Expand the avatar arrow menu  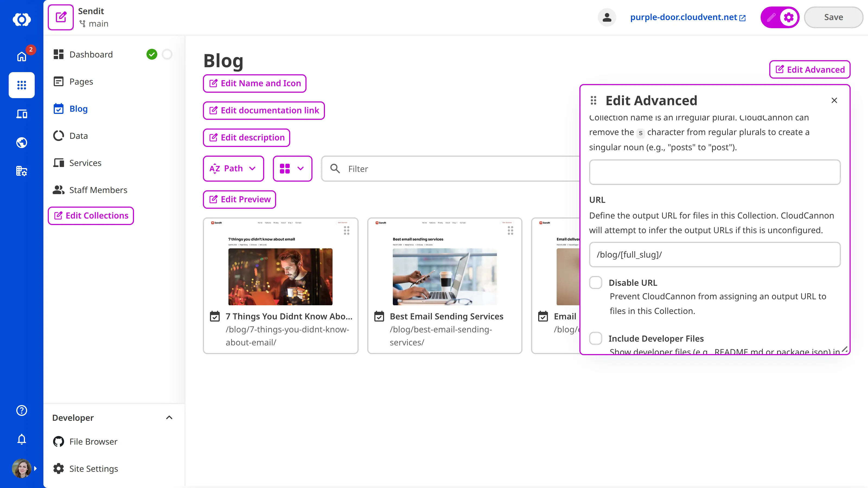pyautogui.click(x=35, y=468)
